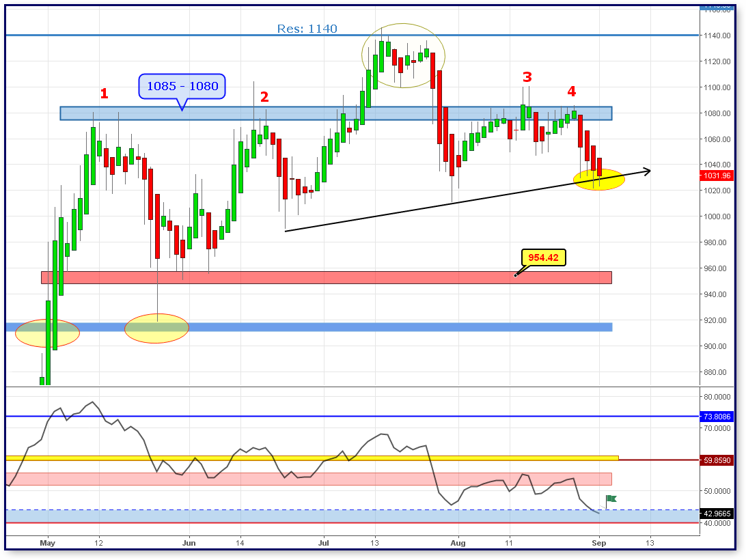Image resolution: width=746 pixels, height=560 pixels.
Task: Click the "14" date label after Jun
Action: [x=240, y=543]
